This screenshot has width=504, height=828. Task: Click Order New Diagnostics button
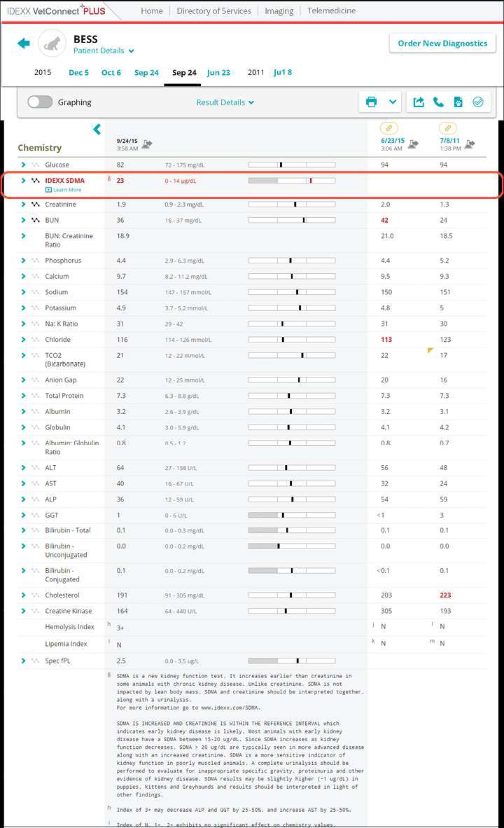pos(442,43)
